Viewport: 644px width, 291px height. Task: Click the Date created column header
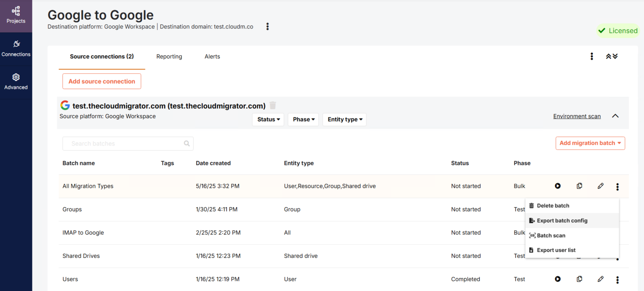point(213,163)
